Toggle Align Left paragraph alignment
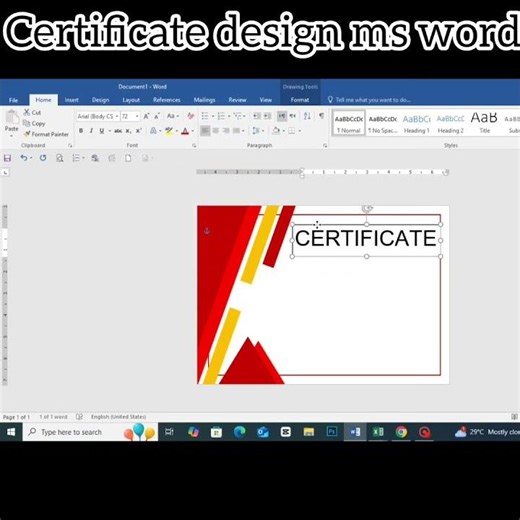Screen dimensions: 520x520 (x=205, y=131)
